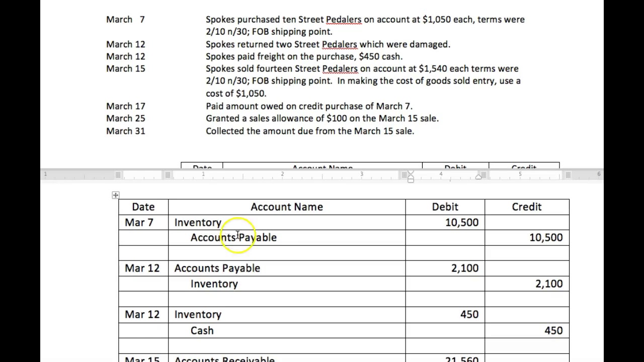Image resolution: width=644 pixels, height=362 pixels.
Task: Click the indented Accounts Payable credit entry
Action: pos(233,237)
